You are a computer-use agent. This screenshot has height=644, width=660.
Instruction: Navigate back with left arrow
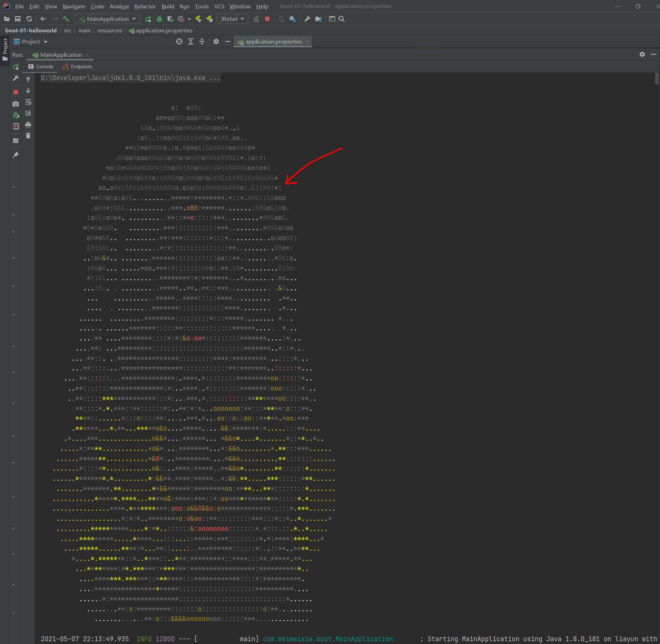click(43, 19)
